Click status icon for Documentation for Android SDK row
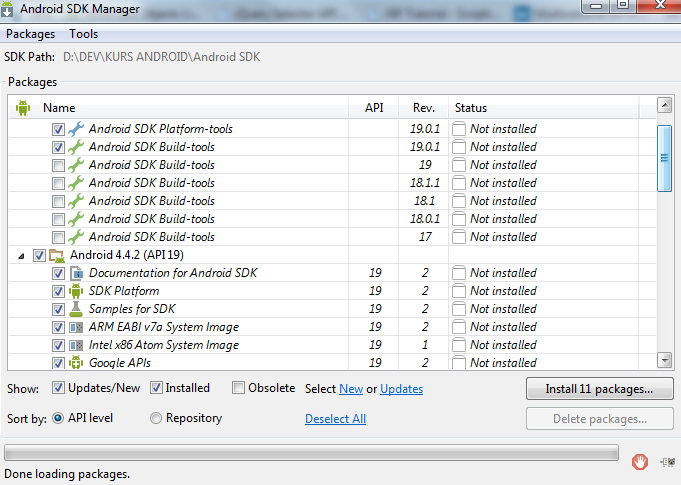The height and width of the screenshot is (485, 681). 459,273
